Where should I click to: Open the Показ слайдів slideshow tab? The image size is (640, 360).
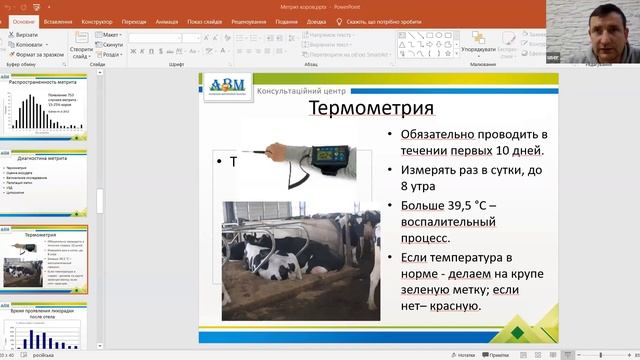204,22
